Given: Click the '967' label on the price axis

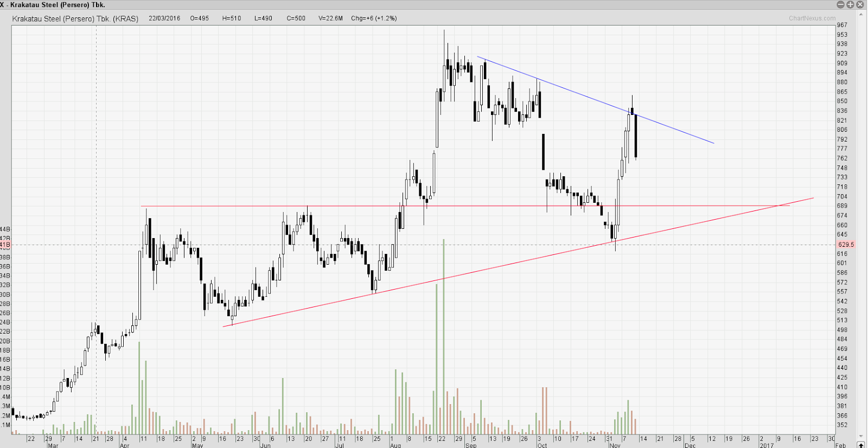Looking at the screenshot, I should (x=842, y=25).
